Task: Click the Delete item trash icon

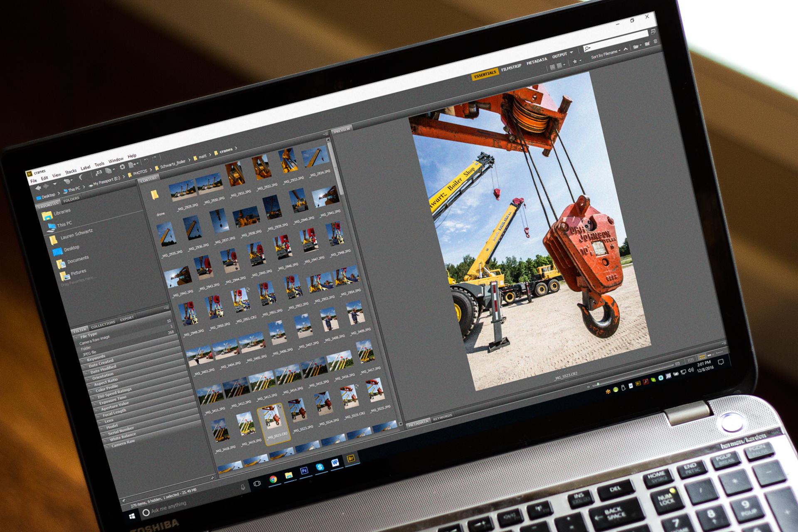Action: pyautogui.click(x=655, y=41)
